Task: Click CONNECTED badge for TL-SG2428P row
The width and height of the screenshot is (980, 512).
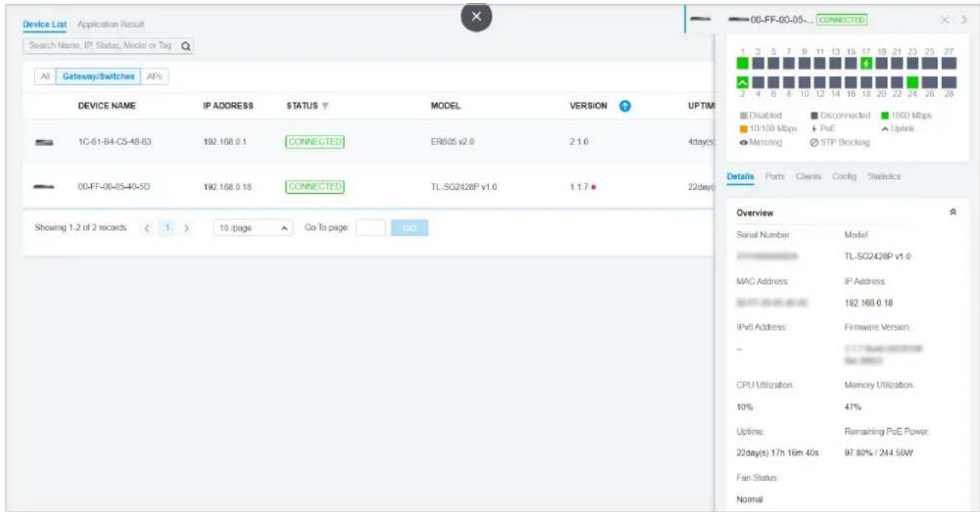Action: [x=314, y=187]
